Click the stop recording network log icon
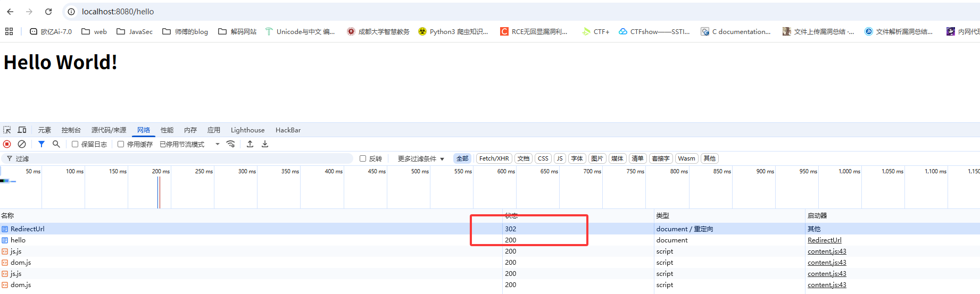 coord(7,144)
